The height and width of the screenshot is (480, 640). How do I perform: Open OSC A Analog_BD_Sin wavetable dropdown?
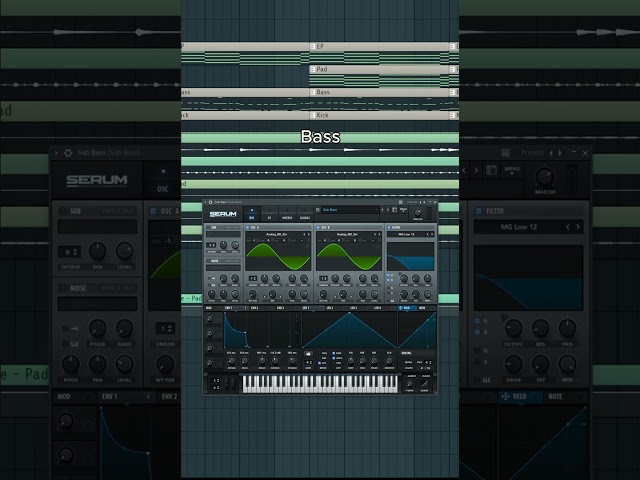(x=276, y=234)
